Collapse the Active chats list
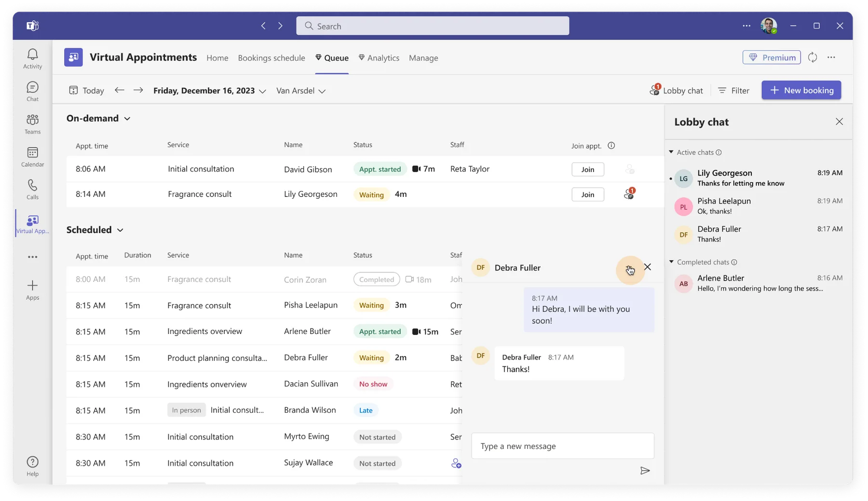Viewport: 868px width, 501px height. click(671, 152)
